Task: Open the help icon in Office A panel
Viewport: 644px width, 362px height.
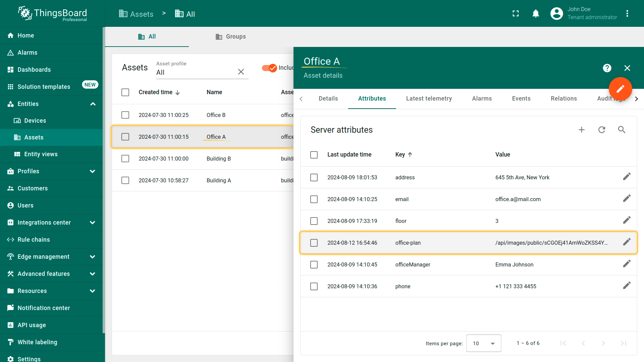Action: click(607, 68)
